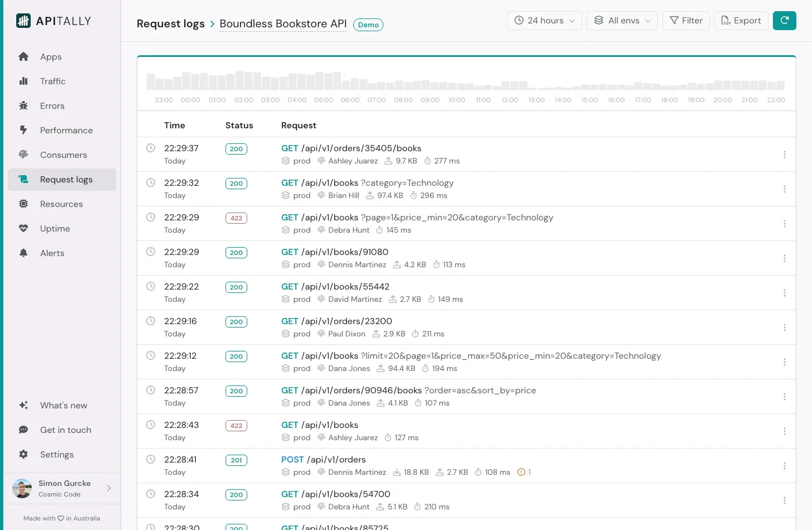Open row menu for books/55442 request
The height and width of the screenshot is (530, 812).
785,293
